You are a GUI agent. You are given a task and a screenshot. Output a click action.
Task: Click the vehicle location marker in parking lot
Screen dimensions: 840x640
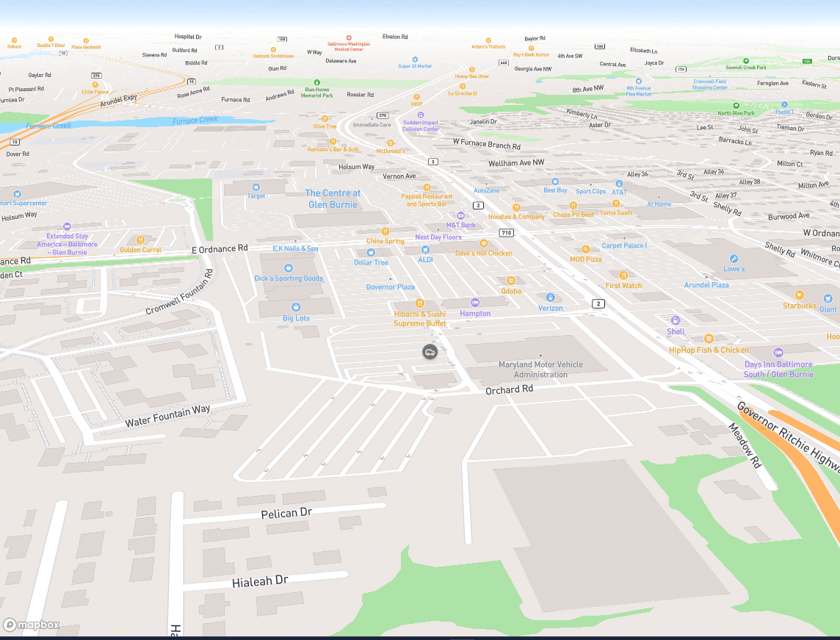tap(430, 352)
